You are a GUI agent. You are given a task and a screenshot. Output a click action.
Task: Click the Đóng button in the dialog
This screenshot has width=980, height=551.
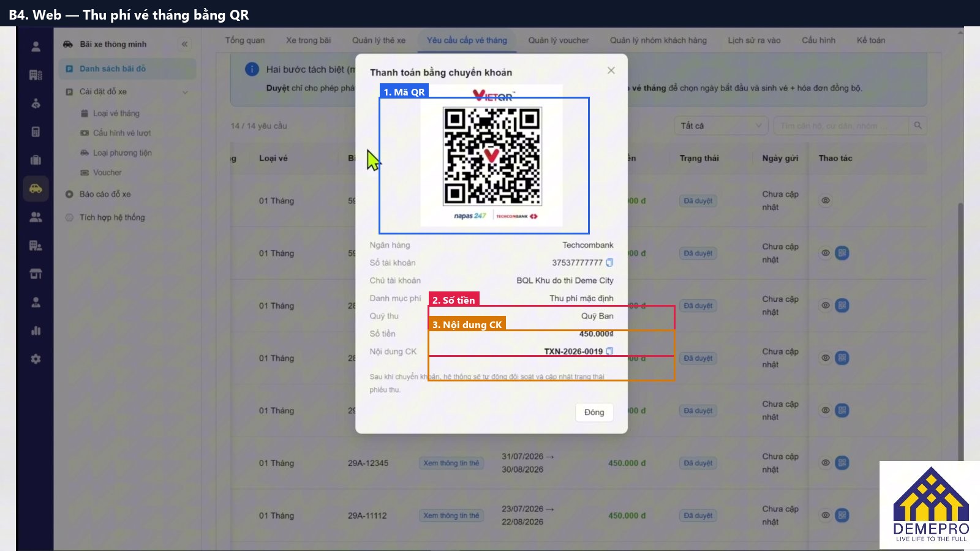[594, 412]
